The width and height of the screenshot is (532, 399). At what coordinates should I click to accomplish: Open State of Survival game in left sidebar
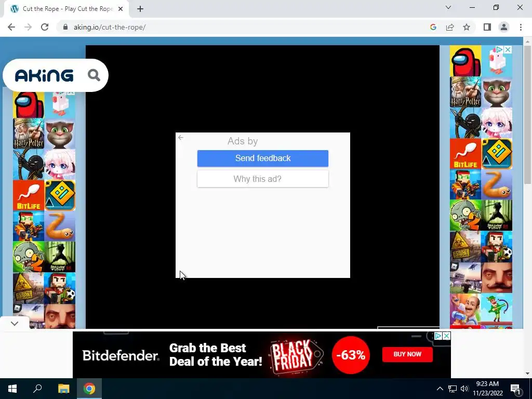point(29,288)
